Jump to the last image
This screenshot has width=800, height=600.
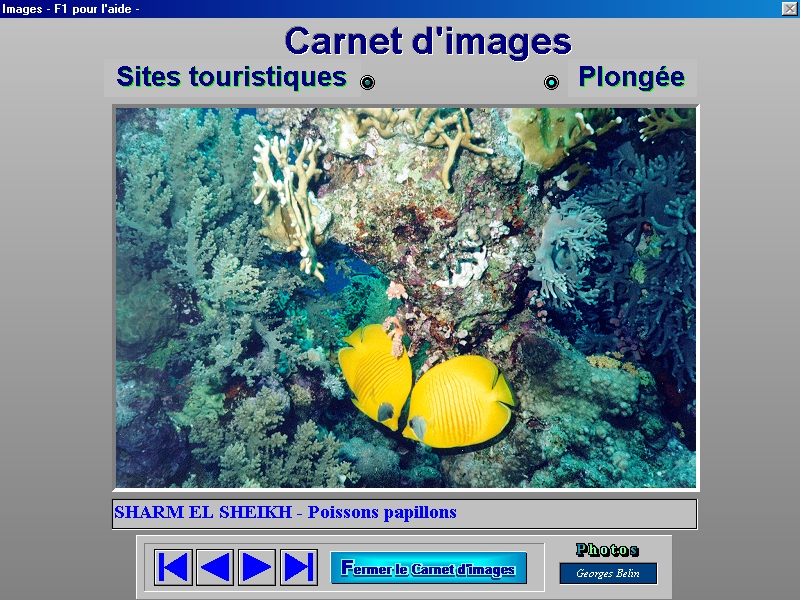(298, 567)
